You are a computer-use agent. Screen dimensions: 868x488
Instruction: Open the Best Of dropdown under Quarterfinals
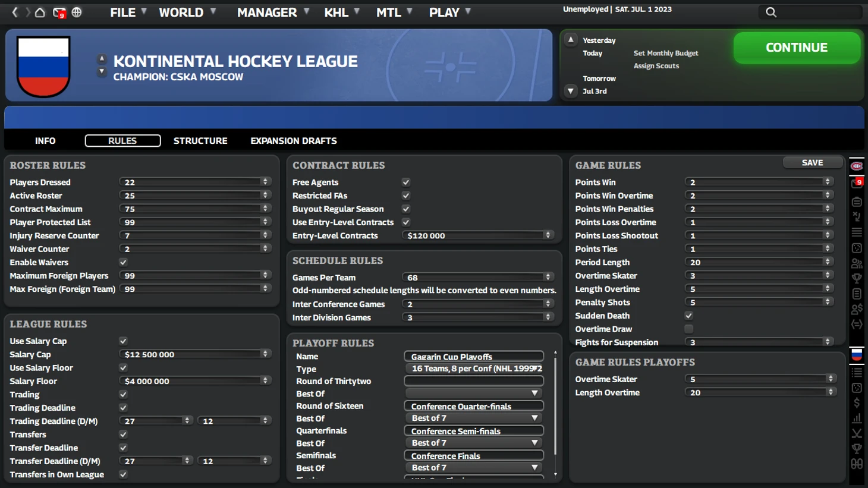474,443
